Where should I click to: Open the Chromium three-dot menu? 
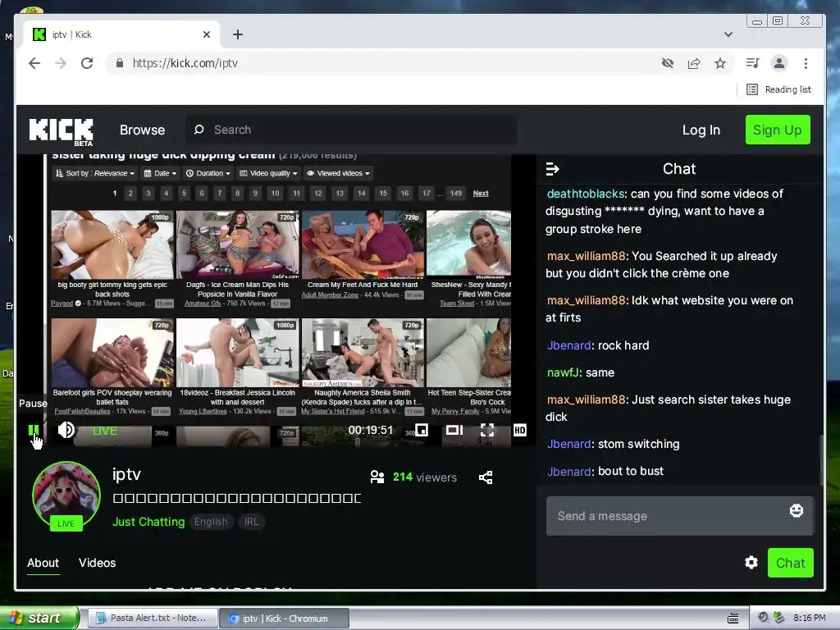pos(806,63)
